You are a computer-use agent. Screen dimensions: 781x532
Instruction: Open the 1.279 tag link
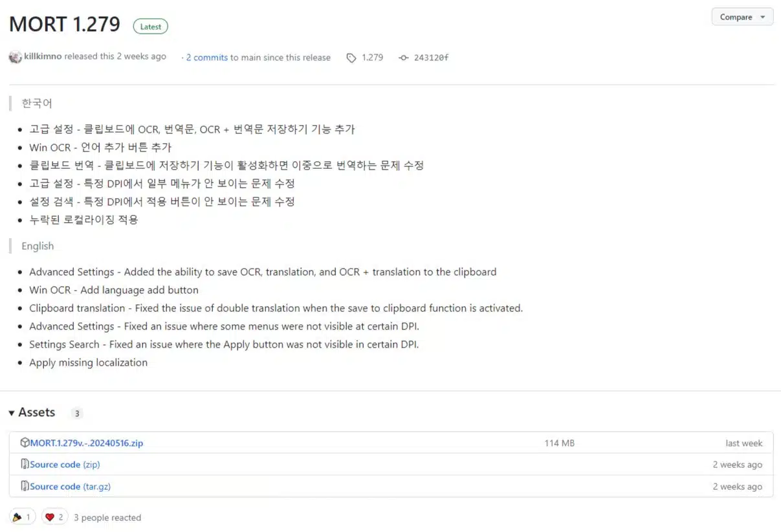click(372, 58)
